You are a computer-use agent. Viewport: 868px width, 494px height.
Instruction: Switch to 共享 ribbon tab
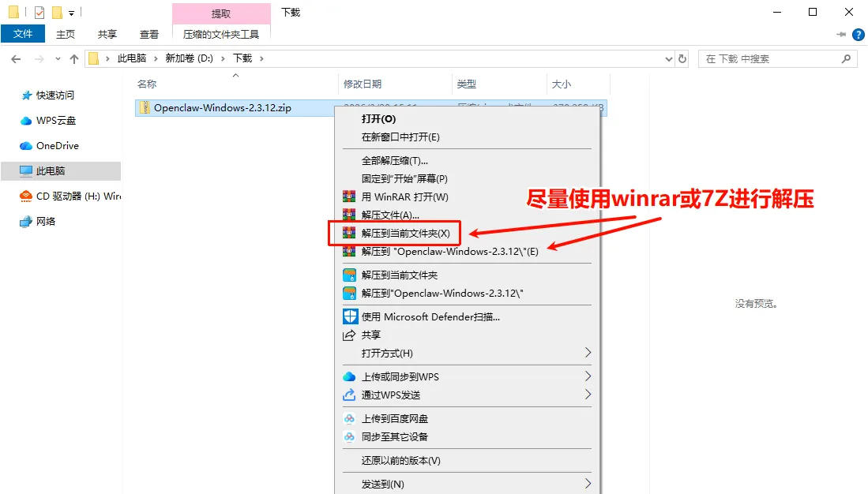tap(107, 34)
